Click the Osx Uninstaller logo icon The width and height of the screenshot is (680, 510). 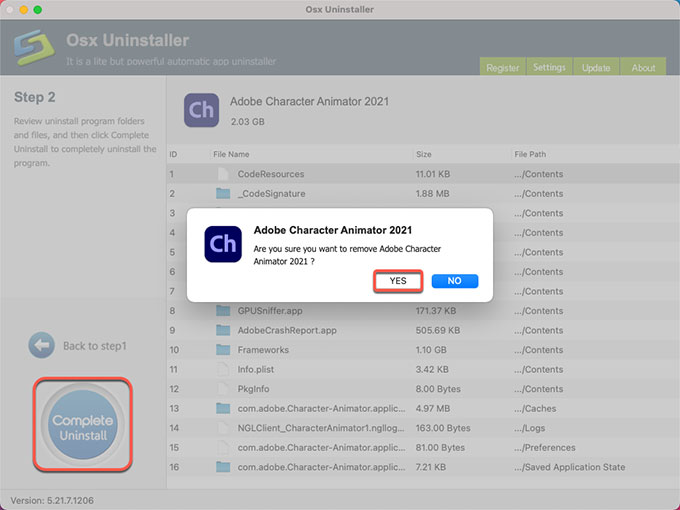click(34, 47)
